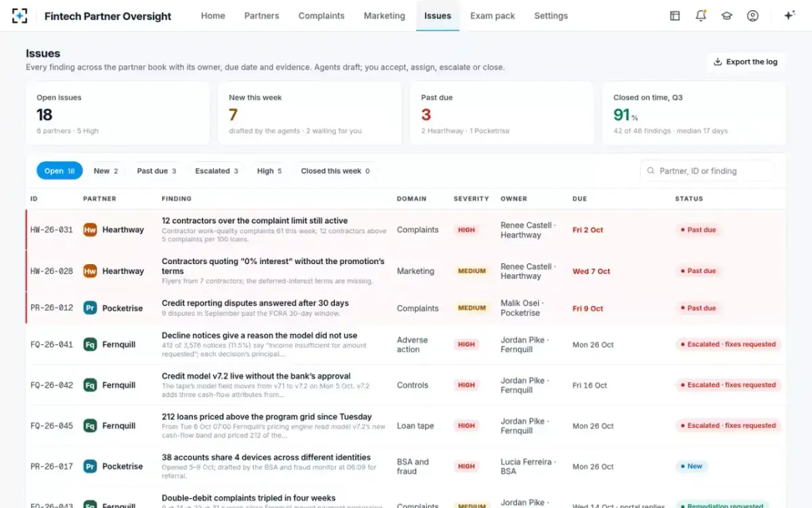Open finding 'Contractors quoting 0% interest'
Viewport: 812px width, 508px height.
pyautogui.click(x=273, y=266)
